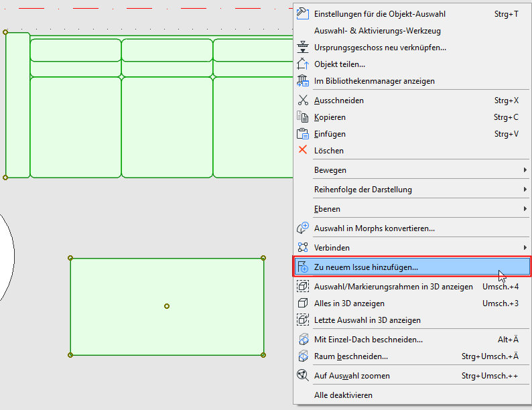
Task: Choose Zu neuem Issue hinzufügen... entry
Action: [x=412, y=267]
